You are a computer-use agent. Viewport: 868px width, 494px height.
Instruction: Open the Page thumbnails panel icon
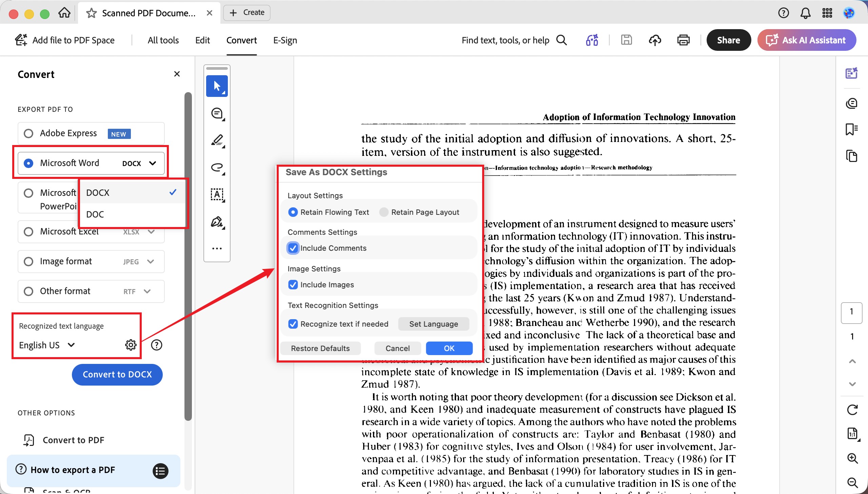pyautogui.click(x=852, y=156)
